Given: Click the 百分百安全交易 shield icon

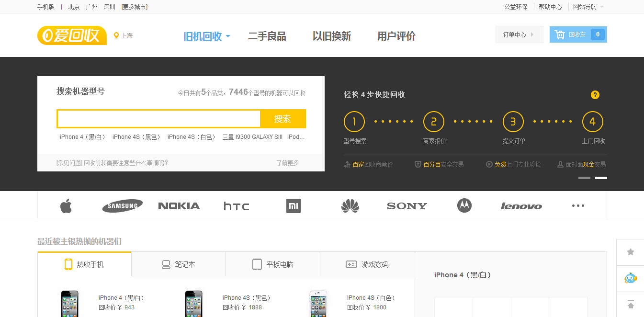Looking at the screenshot, I should click(x=418, y=164).
